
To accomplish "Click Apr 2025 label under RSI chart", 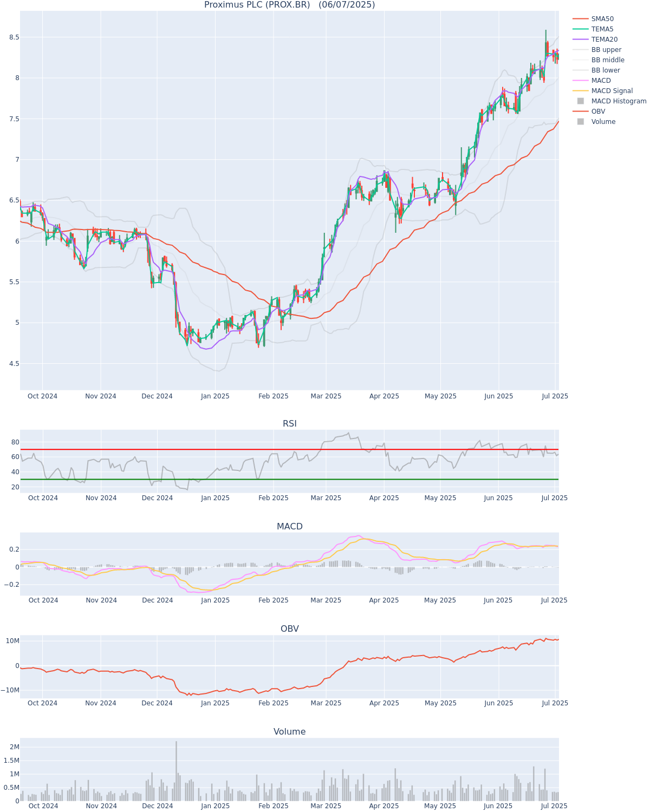I will click(384, 498).
